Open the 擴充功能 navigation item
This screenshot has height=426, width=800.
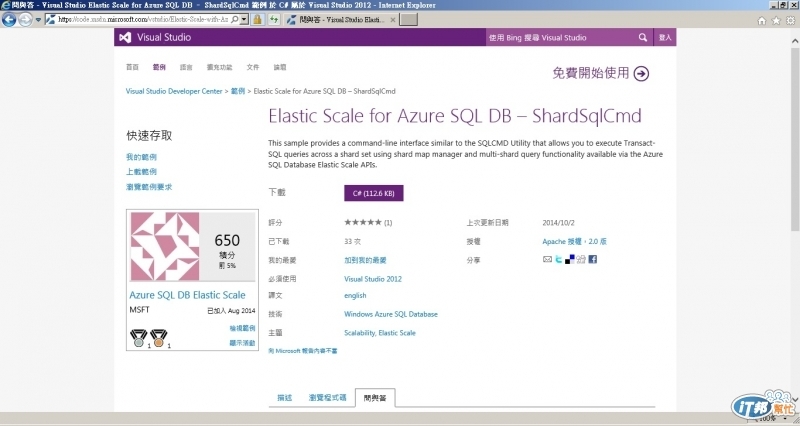[x=219, y=67]
